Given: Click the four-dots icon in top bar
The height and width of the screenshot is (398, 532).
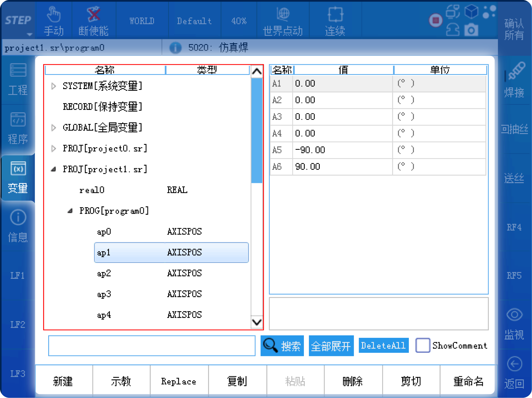Looking at the screenshot, I should [489, 12].
